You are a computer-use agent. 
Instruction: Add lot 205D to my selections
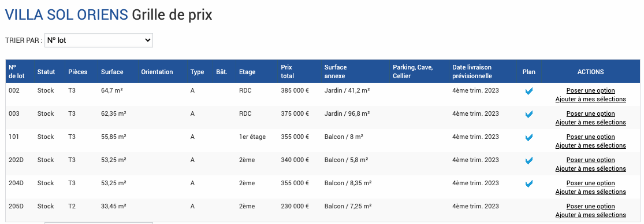pyautogui.click(x=591, y=215)
